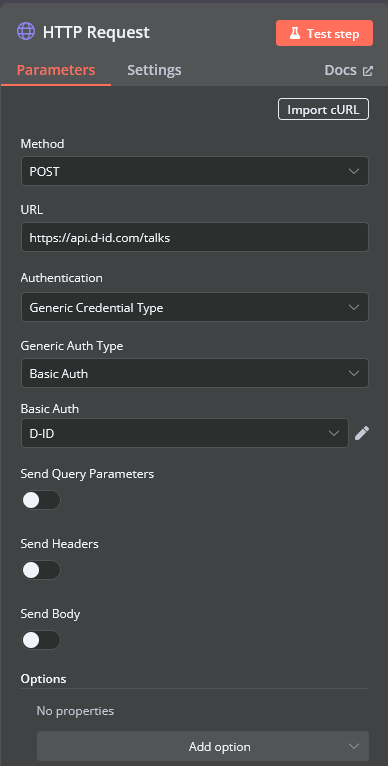The image size is (388, 766).
Task: Enable the Send Query Parameters toggle
Action: point(41,500)
